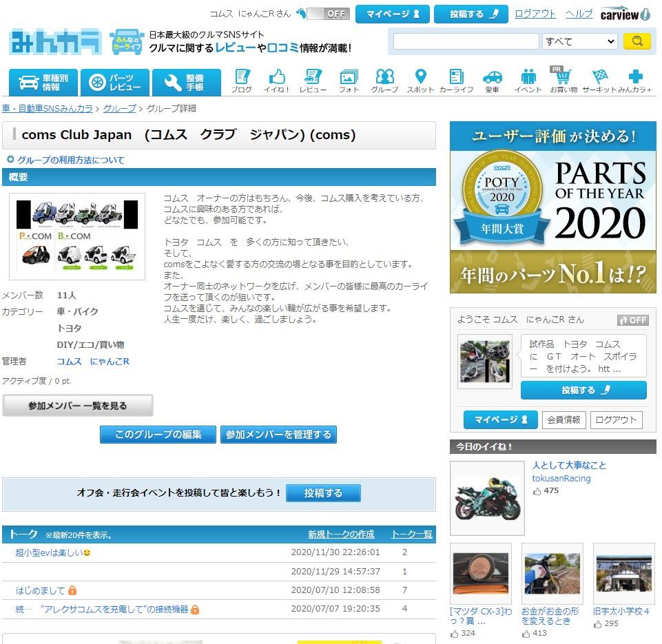
Task: Open the ブログ (Blog) nav icon
Action: 242,81
